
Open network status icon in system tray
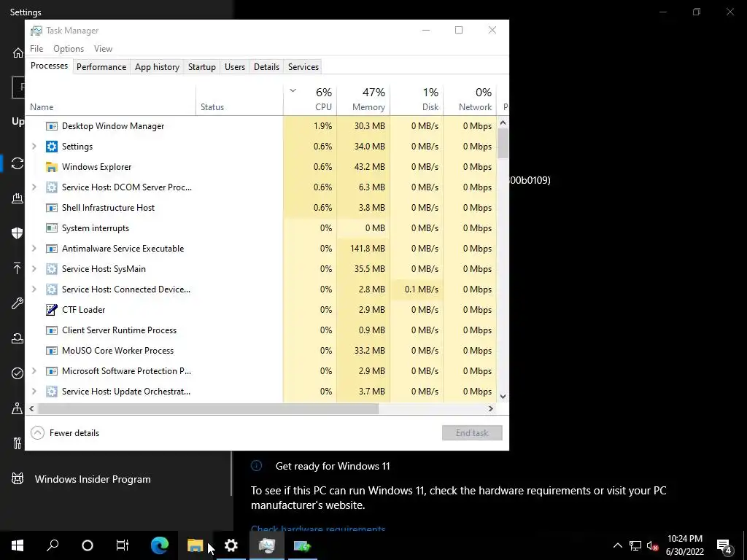[x=635, y=545]
